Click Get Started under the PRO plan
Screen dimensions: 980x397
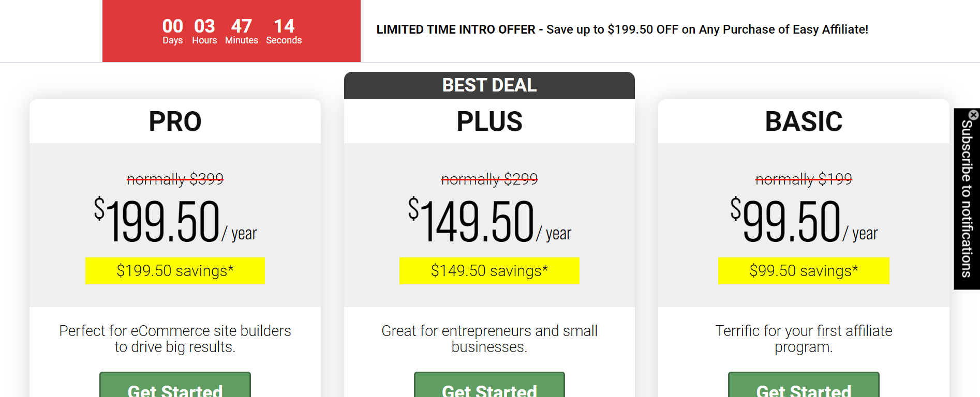(175, 387)
